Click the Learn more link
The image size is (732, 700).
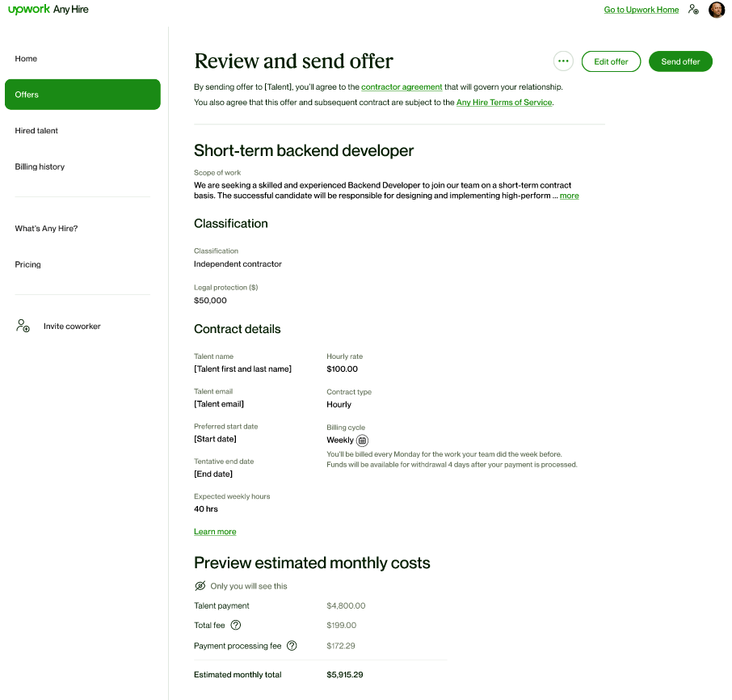[215, 532]
